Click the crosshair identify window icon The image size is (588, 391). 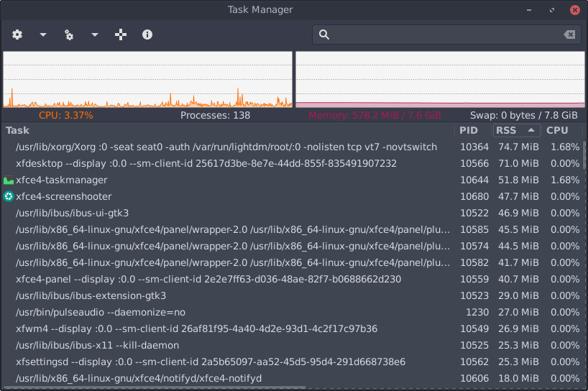[121, 34]
